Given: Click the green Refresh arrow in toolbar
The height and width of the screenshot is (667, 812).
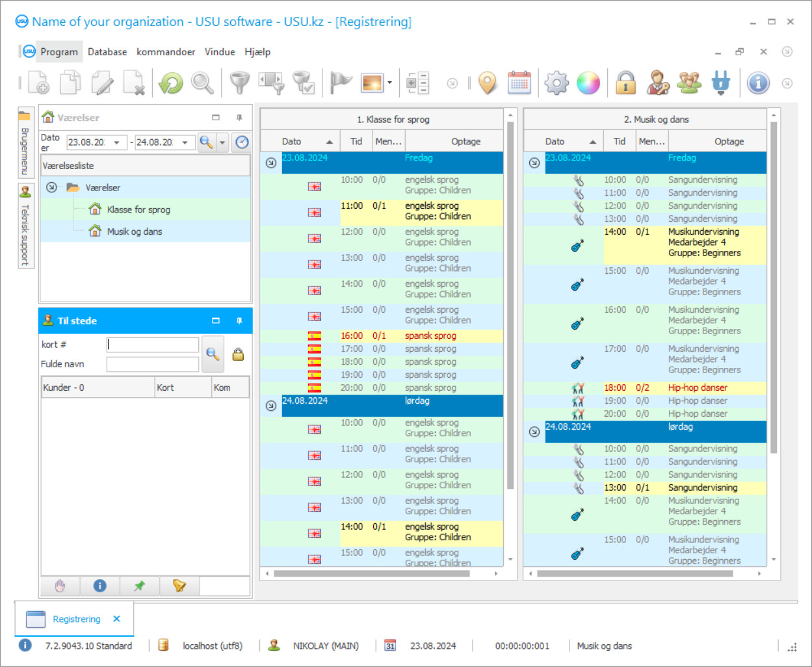Looking at the screenshot, I should pos(171,83).
